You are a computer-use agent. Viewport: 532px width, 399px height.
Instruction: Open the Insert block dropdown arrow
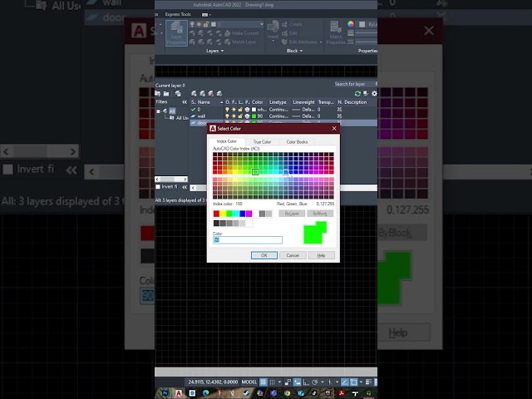[x=273, y=42]
